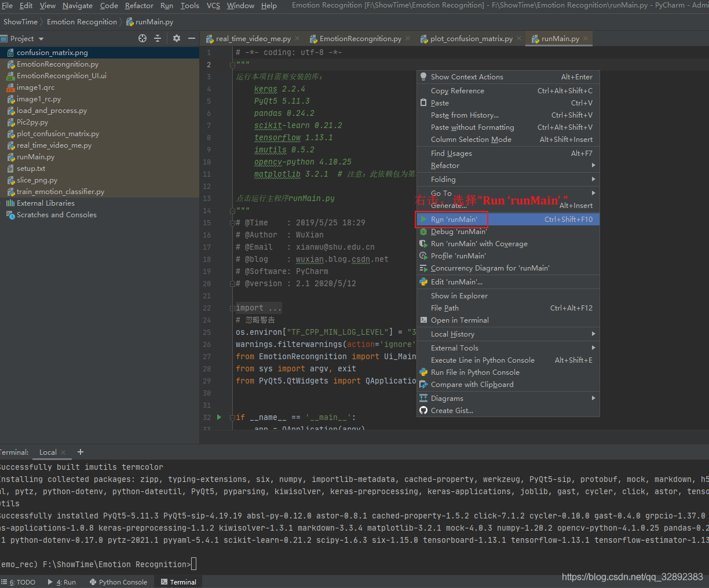Click the clipboard icon beside the Paste entry

[423, 103]
